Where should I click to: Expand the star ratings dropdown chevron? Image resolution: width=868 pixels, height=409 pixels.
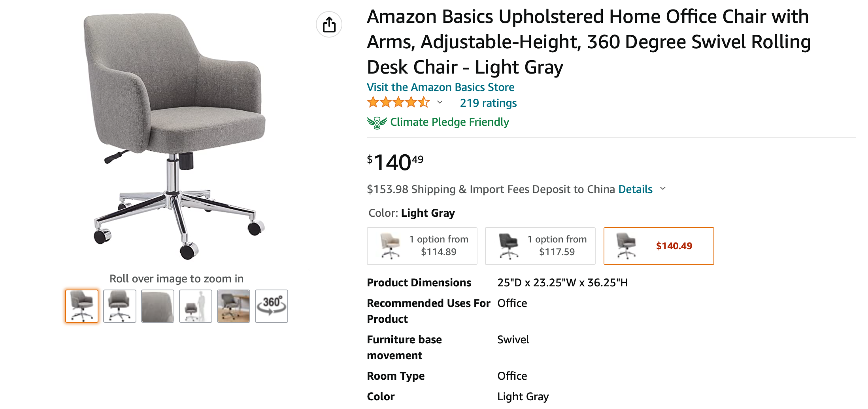click(440, 102)
